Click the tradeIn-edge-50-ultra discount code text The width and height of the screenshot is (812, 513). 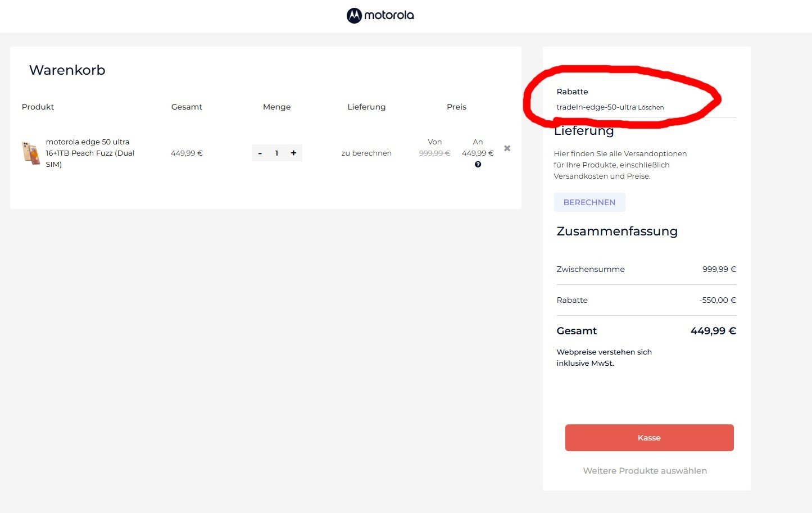click(596, 107)
